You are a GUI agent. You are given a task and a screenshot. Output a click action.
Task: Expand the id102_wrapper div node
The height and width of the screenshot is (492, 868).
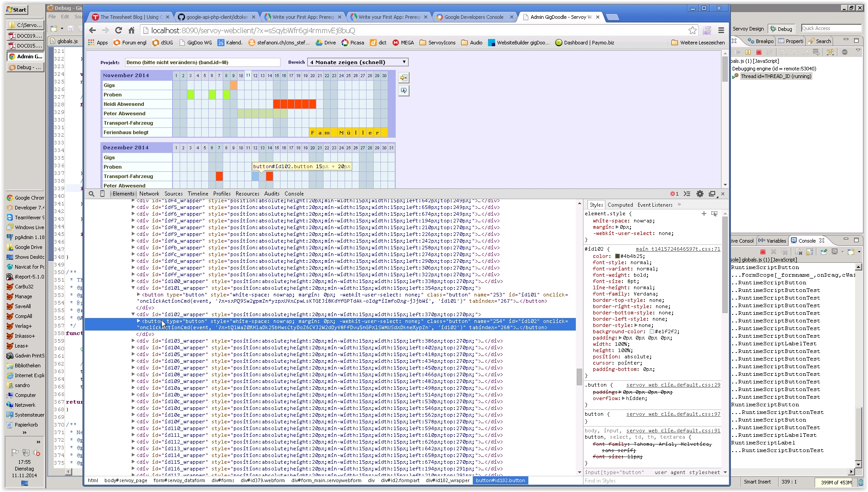[132, 314]
